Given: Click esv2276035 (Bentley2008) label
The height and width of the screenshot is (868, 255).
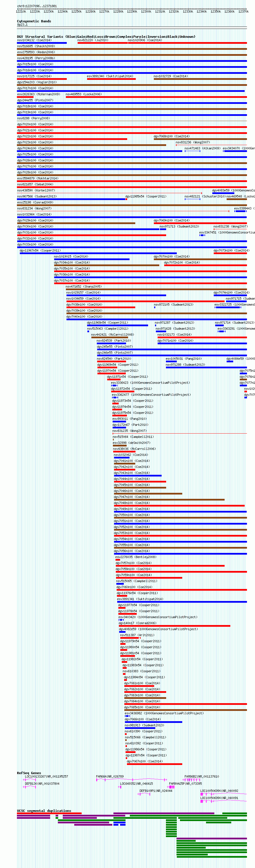Looking at the screenshot, I should [x=136, y=557].
